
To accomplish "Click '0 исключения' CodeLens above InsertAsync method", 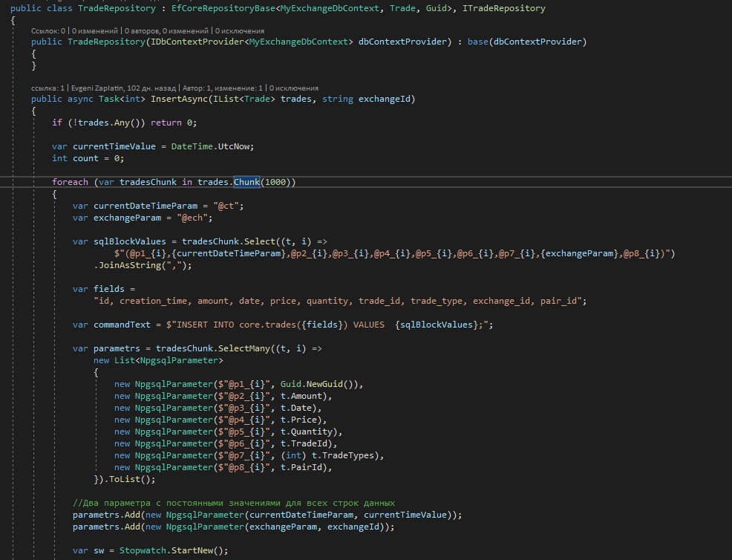I will pos(294,88).
